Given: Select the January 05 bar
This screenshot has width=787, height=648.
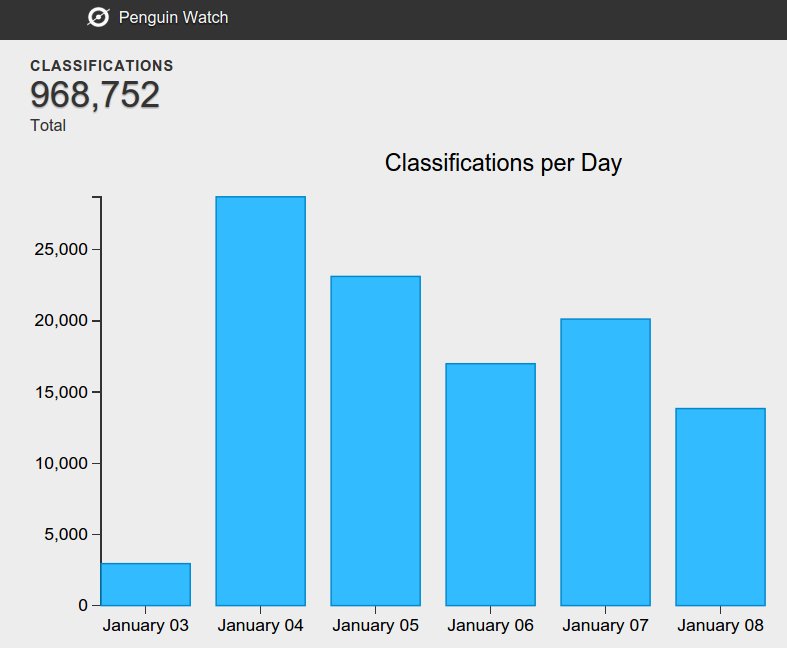Looking at the screenshot, I should coord(375,440).
